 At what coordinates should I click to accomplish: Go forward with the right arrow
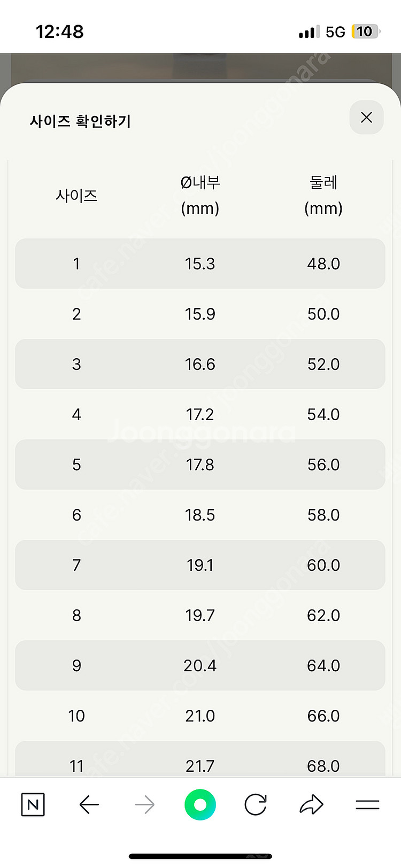(x=144, y=804)
